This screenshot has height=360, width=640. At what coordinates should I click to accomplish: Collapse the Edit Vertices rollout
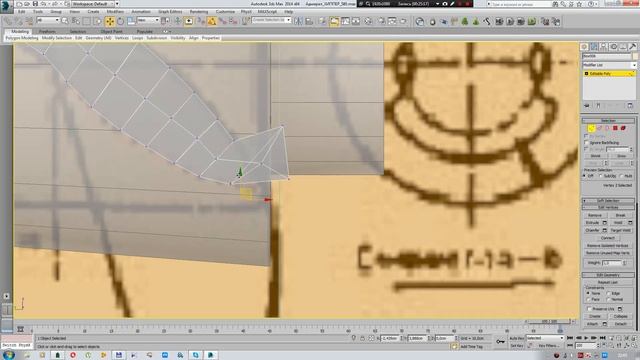tap(608, 207)
